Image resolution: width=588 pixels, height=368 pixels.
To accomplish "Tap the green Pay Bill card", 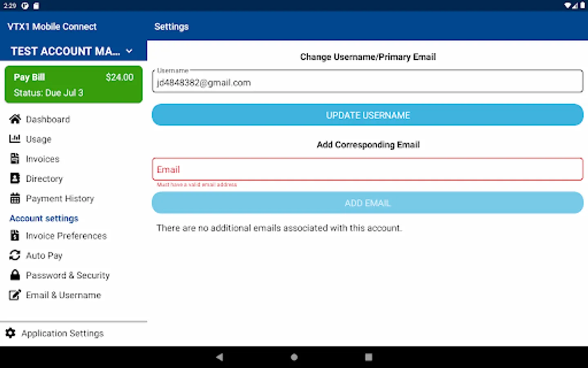I will [x=73, y=84].
